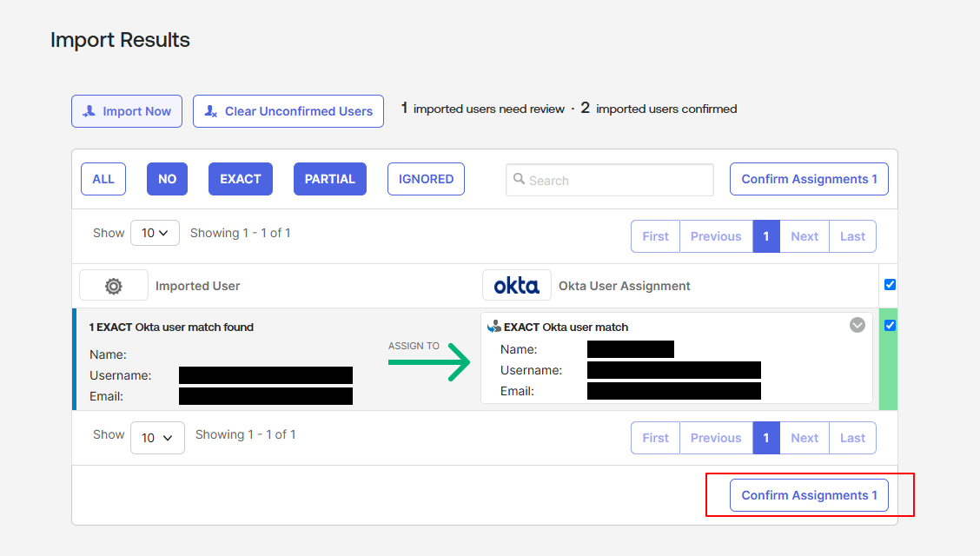Open the top Show 10 rows dropdown
Image resolution: width=980 pixels, height=556 pixels.
pos(155,233)
